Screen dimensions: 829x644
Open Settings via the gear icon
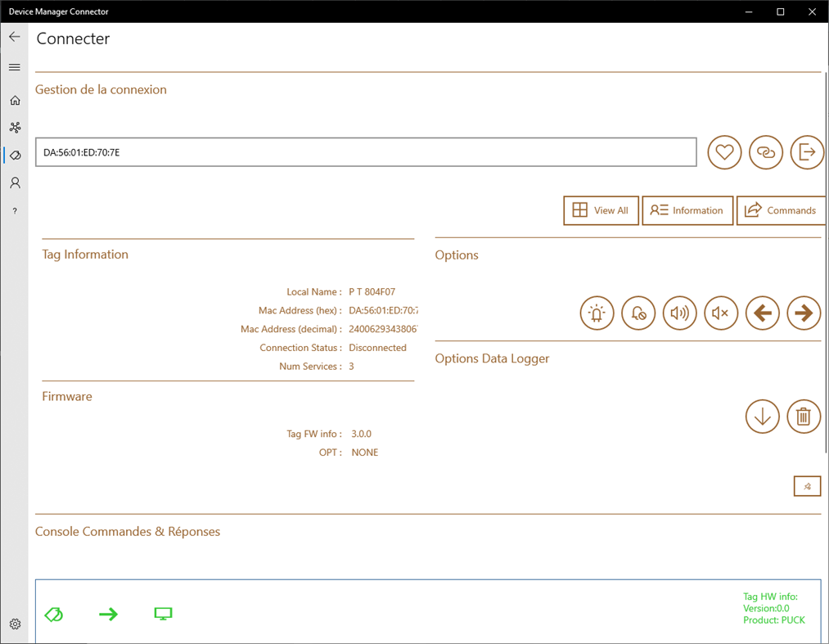click(14, 624)
